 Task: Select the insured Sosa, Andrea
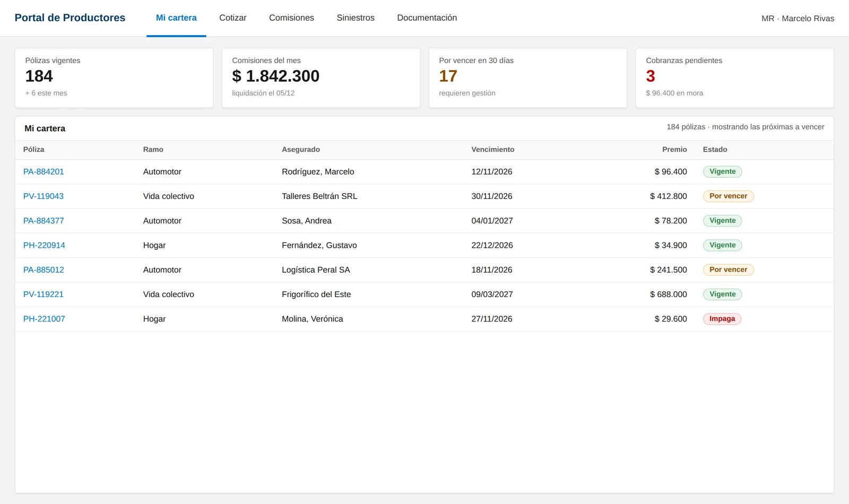coord(307,221)
